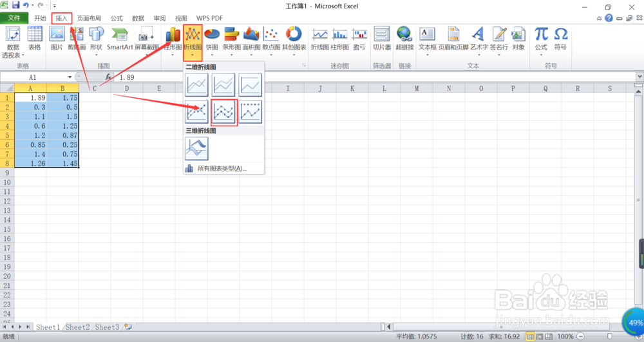
Task: Expand the Name Box dropdown
Action: point(70,77)
